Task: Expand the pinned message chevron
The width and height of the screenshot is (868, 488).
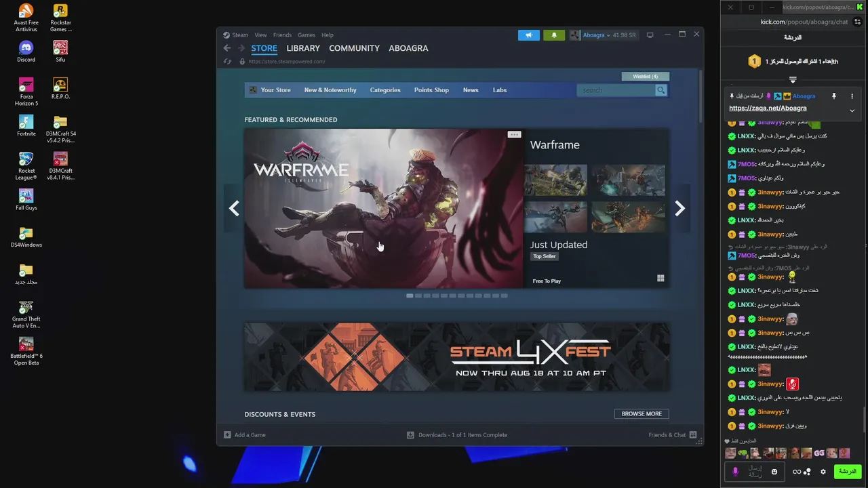Action: [852, 110]
